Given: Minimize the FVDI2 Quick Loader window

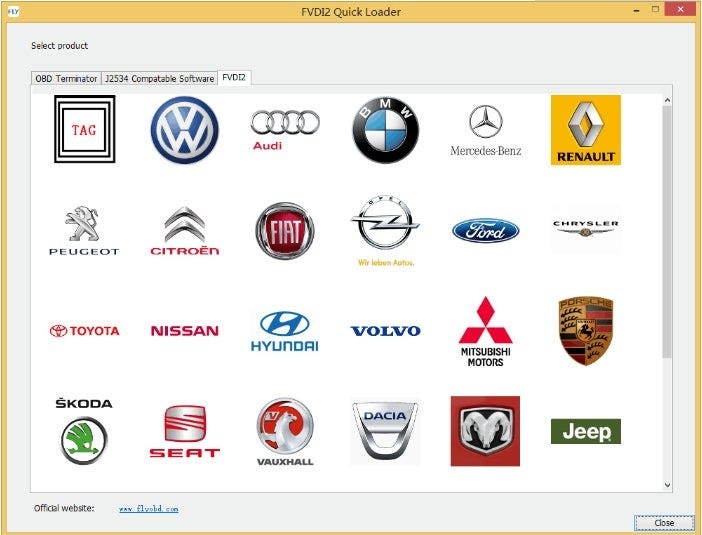Looking at the screenshot, I should tap(637, 10).
